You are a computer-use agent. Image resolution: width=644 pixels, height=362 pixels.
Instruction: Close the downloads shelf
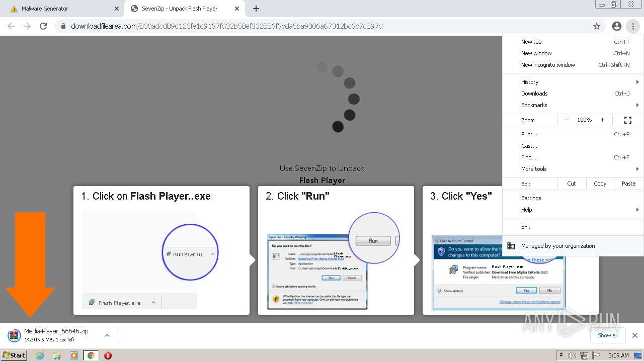635,335
